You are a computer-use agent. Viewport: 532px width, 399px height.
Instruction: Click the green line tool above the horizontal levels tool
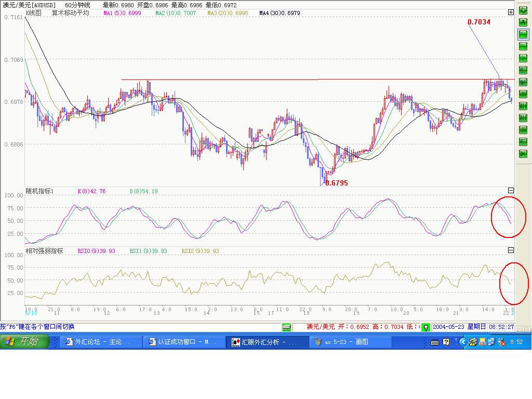click(x=523, y=58)
